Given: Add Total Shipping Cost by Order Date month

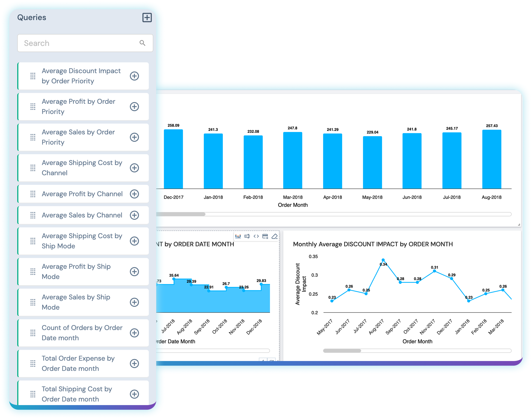Looking at the screenshot, I should pyautogui.click(x=134, y=394).
